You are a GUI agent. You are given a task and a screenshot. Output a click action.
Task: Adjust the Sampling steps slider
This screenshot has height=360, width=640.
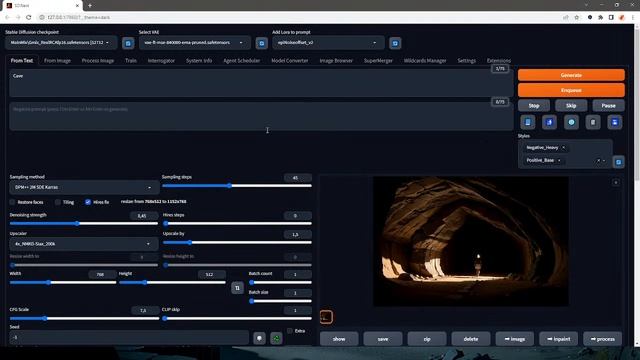(x=237, y=186)
